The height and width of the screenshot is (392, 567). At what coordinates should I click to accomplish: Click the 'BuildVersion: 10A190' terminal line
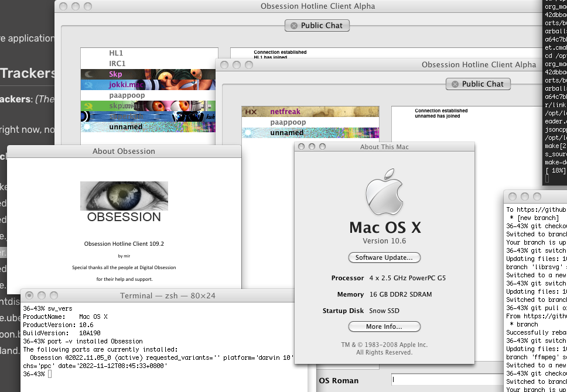pyautogui.click(x=62, y=333)
